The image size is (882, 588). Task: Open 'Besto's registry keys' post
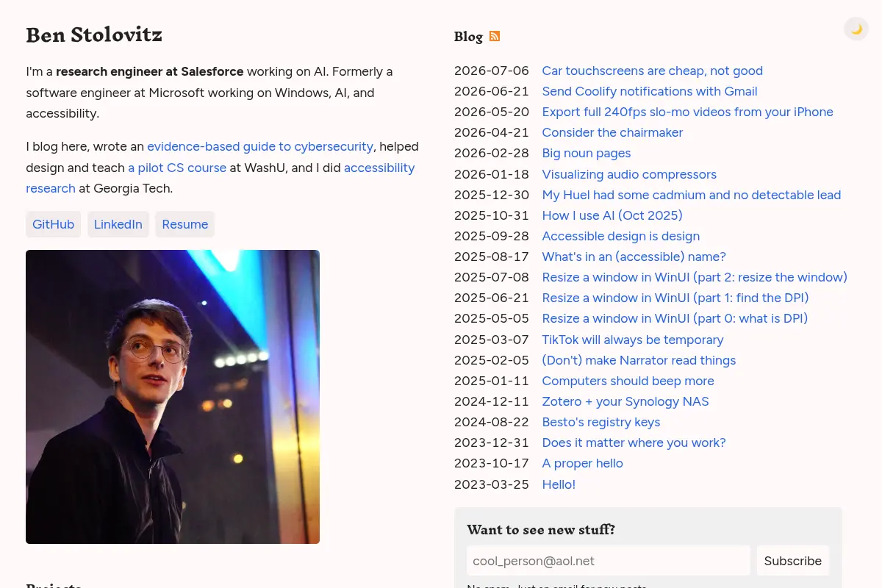click(x=601, y=422)
